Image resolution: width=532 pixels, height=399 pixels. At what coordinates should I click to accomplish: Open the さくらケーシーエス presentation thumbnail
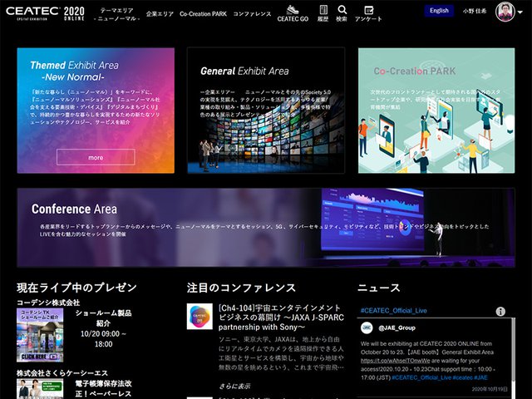[x=40, y=389]
